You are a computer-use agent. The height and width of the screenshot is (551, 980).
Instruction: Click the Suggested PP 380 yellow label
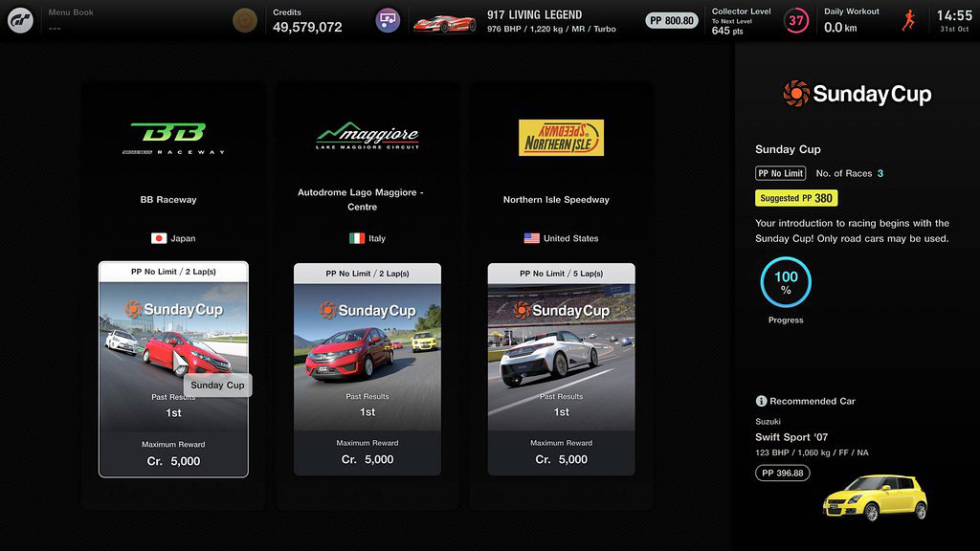point(795,198)
